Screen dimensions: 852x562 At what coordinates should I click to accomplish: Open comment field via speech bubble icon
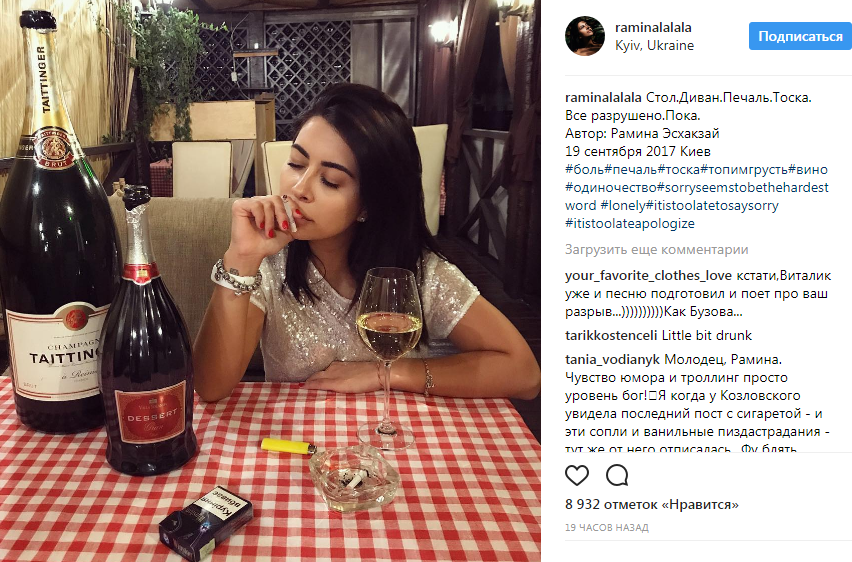tap(617, 475)
